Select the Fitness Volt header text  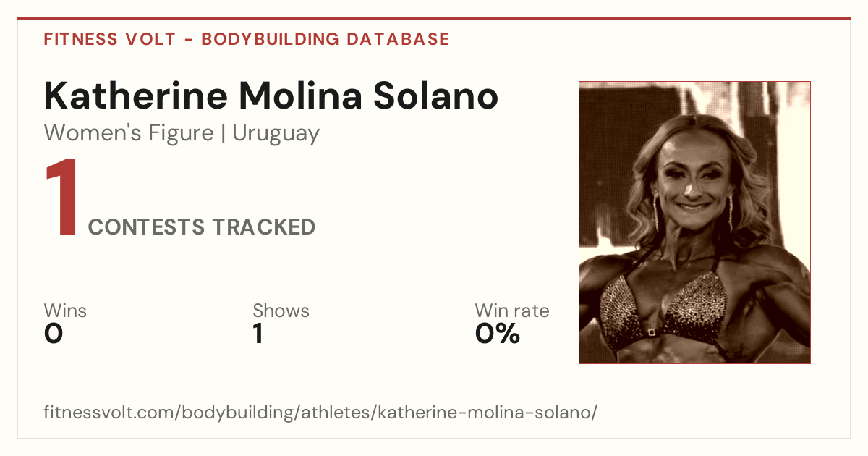point(110,39)
